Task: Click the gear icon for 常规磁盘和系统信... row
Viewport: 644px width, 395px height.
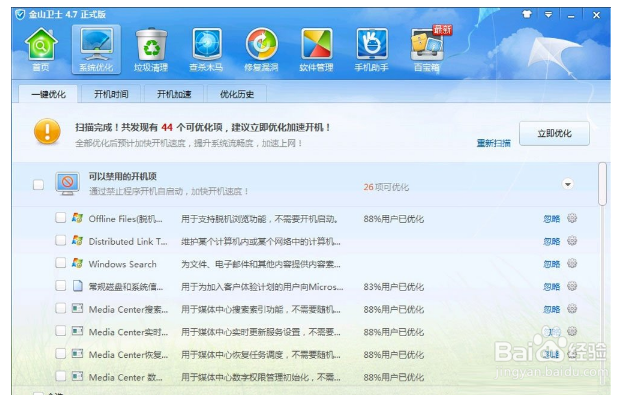Action: pyautogui.click(x=572, y=286)
